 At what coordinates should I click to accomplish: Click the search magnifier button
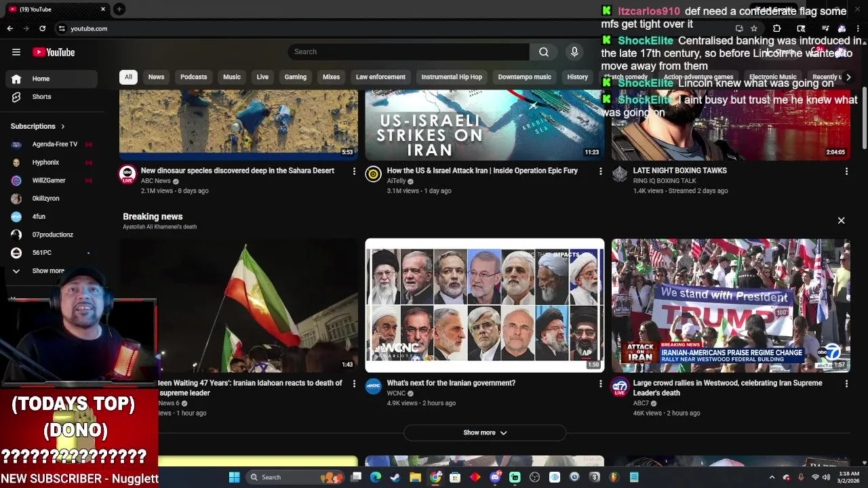(x=544, y=52)
